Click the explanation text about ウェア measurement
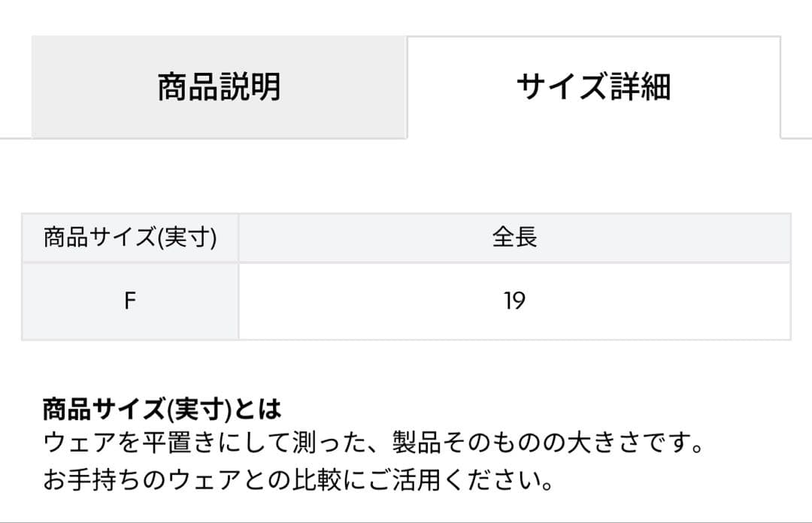812x523 pixels. pyautogui.click(x=372, y=443)
